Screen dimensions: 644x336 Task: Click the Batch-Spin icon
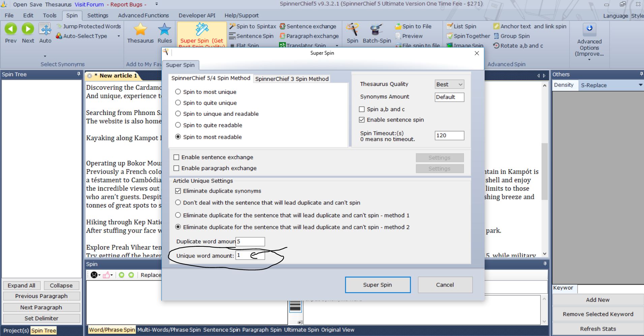pos(376,30)
